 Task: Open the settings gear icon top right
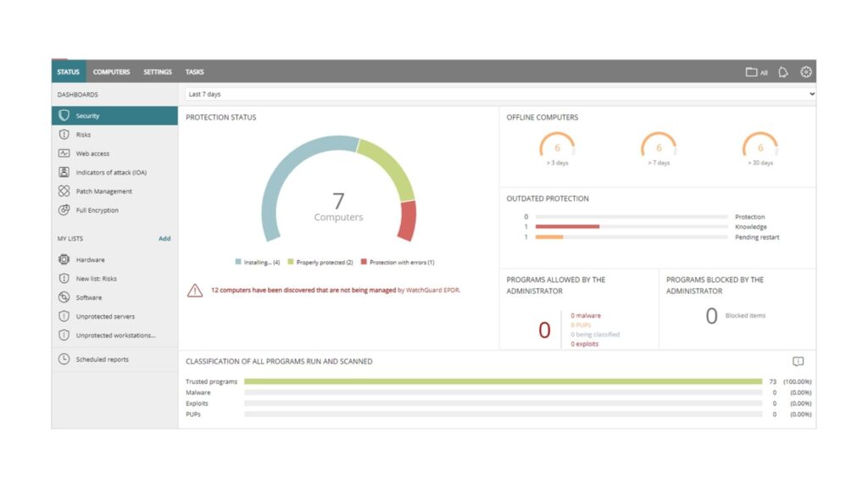point(806,72)
